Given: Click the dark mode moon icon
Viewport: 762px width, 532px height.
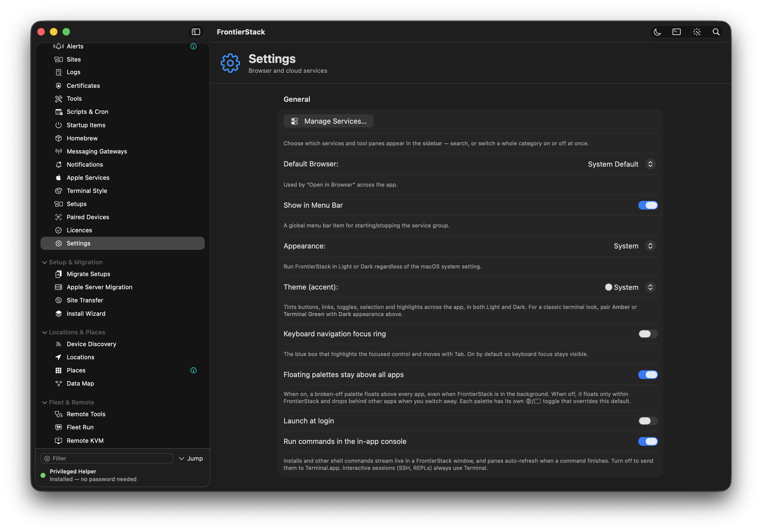Looking at the screenshot, I should [657, 32].
